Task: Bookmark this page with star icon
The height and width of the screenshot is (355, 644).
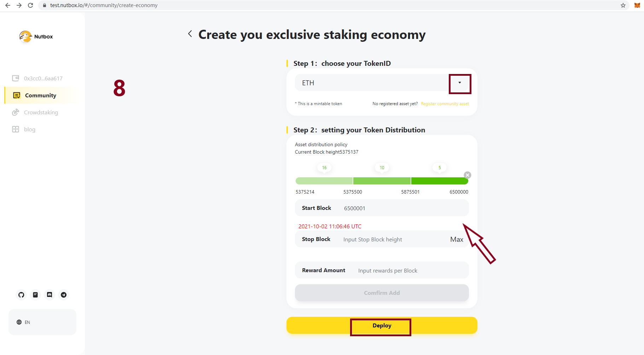Action: click(623, 5)
